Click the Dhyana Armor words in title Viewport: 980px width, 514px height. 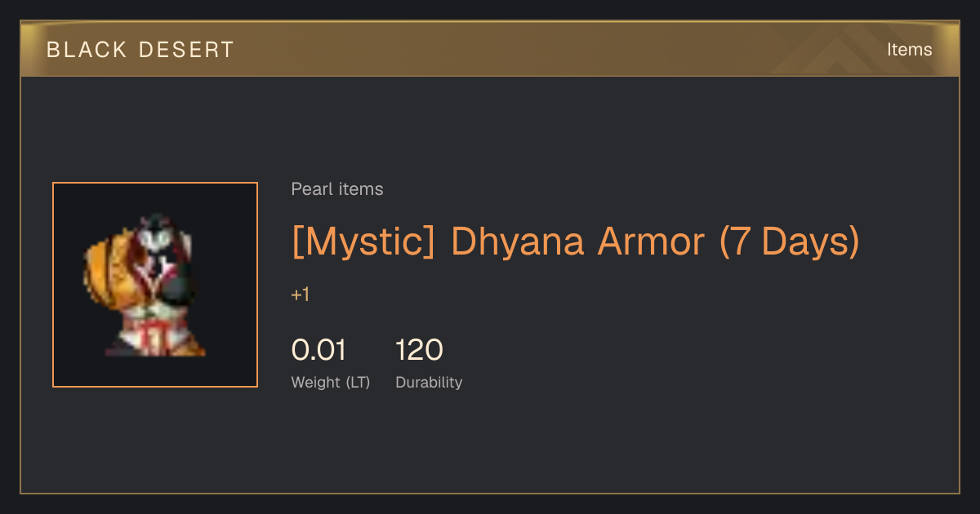577,241
